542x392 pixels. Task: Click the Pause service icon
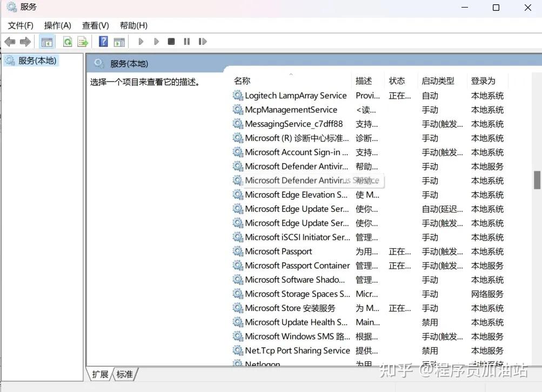tap(186, 42)
